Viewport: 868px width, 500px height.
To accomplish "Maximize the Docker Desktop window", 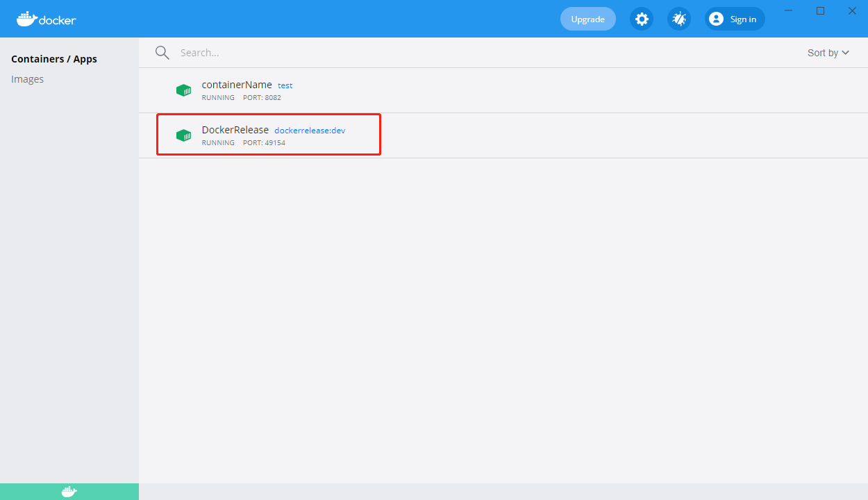I will [820, 10].
